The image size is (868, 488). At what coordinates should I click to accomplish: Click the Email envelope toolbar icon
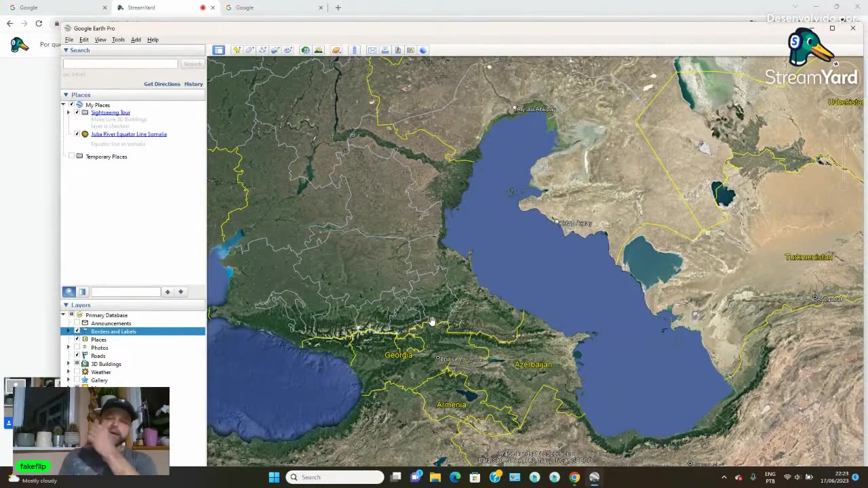(372, 50)
